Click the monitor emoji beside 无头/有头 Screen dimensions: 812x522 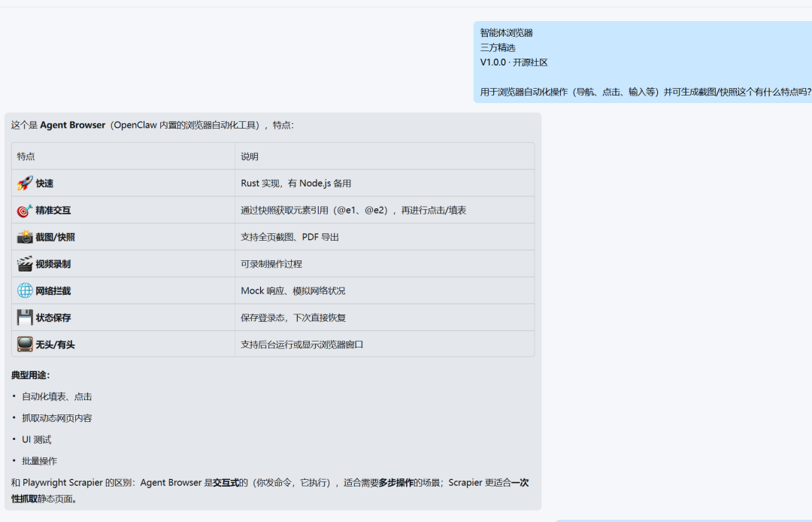coord(25,344)
